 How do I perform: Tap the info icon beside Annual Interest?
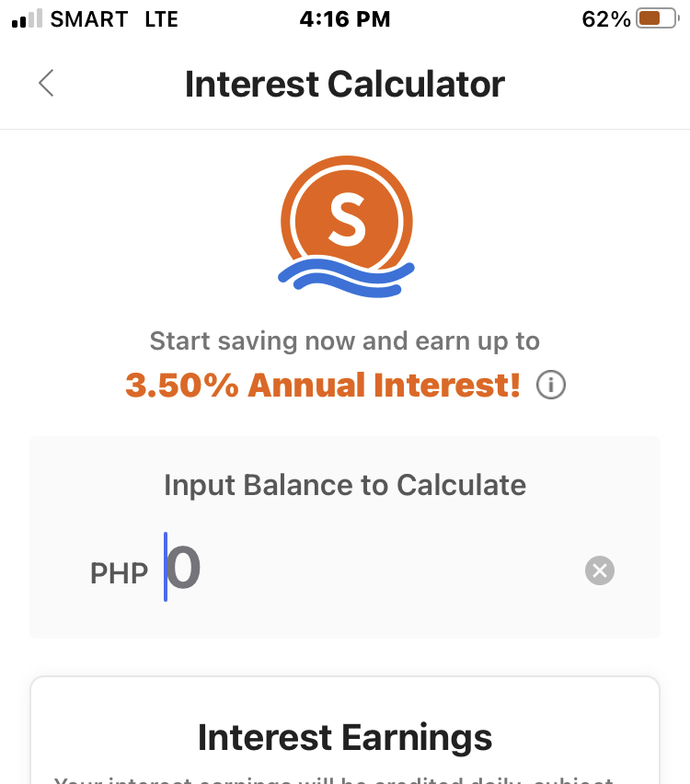click(x=550, y=385)
